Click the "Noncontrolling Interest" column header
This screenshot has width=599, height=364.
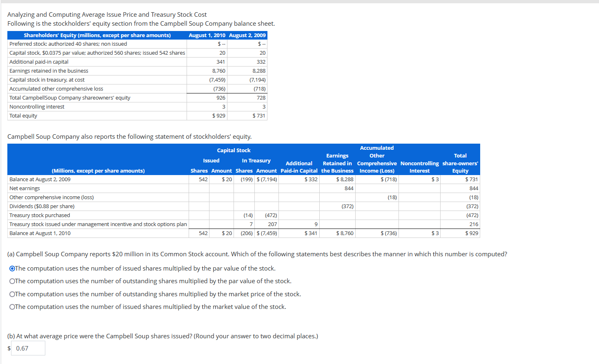(x=419, y=167)
